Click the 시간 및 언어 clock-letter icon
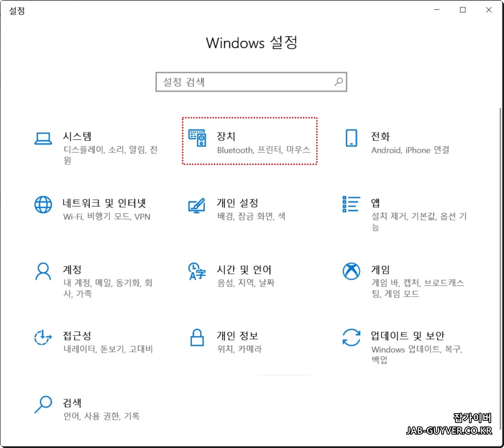The image size is (504, 448). pyautogui.click(x=197, y=271)
